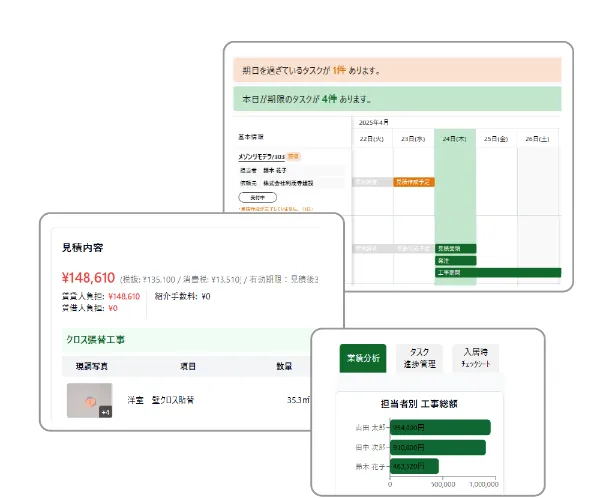This screenshot has height=498, width=600.
Task: Click the ¥148,610 total amount
Action: tap(88, 278)
